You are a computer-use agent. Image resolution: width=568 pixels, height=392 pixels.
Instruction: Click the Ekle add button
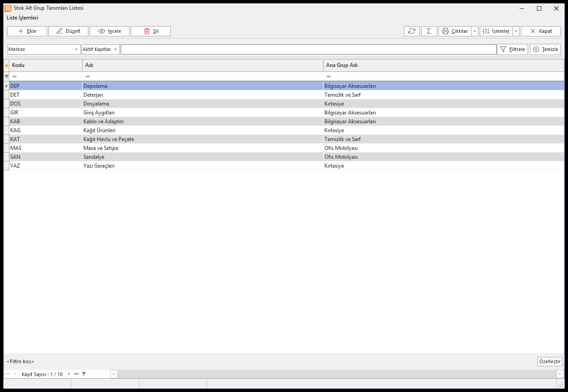27,31
